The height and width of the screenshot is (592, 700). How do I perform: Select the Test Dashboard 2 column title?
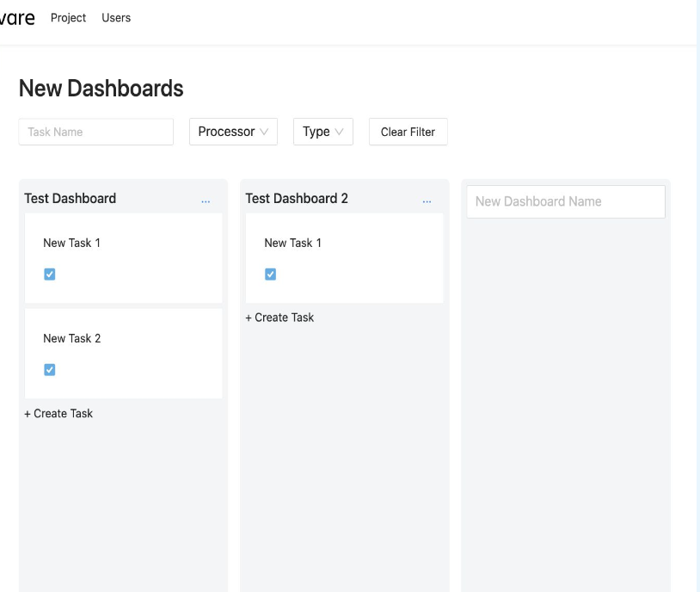click(297, 198)
